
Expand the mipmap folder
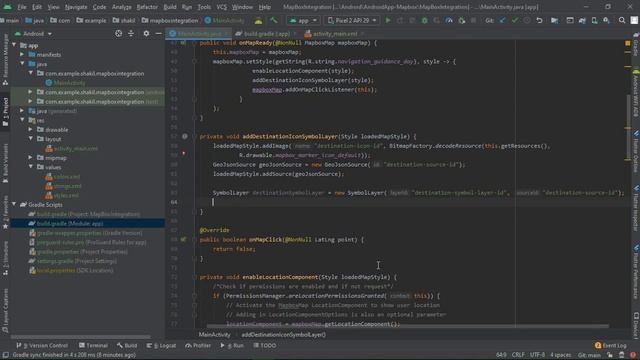point(31,158)
